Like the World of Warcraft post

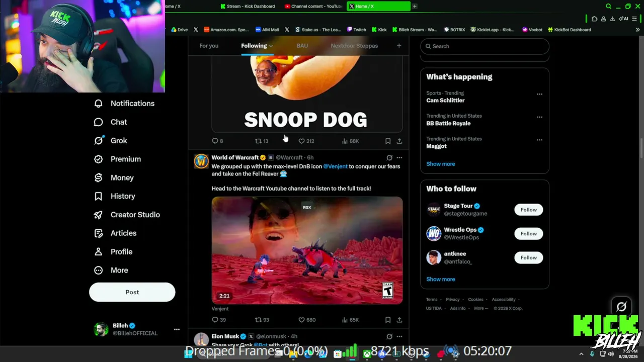pyautogui.click(x=307, y=320)
